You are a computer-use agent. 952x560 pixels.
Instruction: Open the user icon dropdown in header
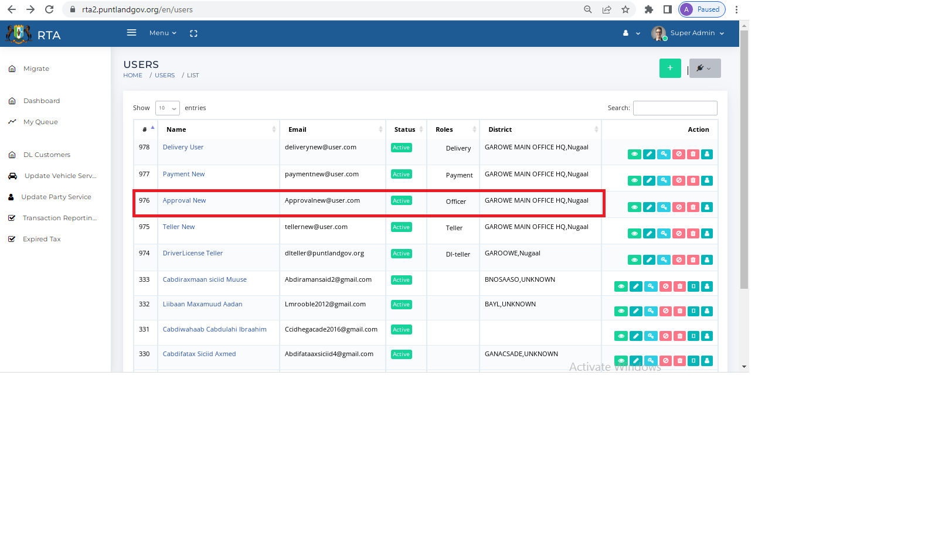coord(631,33)
